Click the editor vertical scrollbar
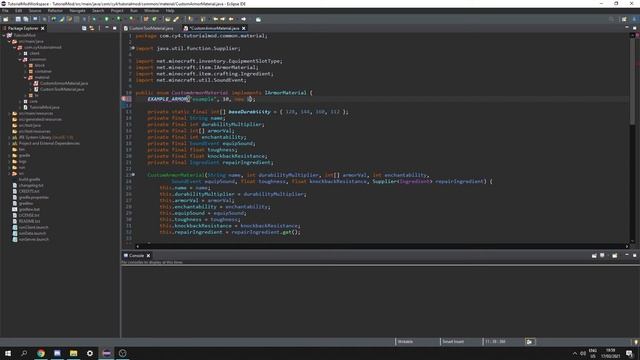640x360 pixels. (x=632, y=138)
